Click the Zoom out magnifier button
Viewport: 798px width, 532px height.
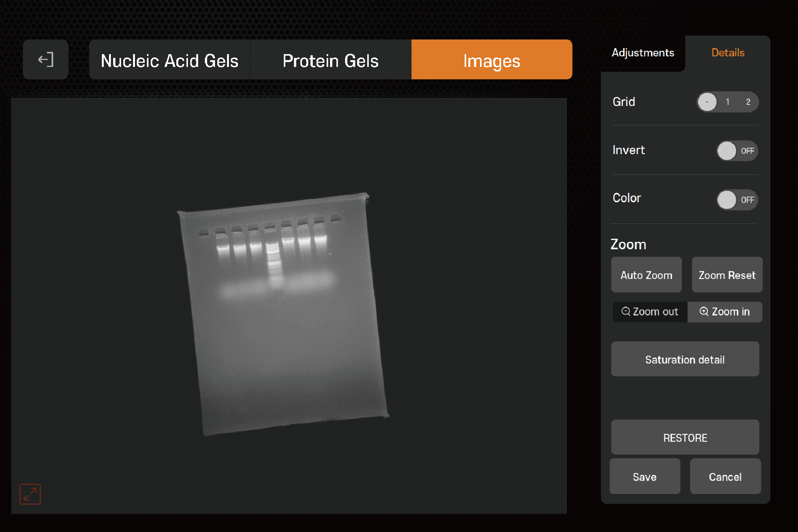pos(650,312)
